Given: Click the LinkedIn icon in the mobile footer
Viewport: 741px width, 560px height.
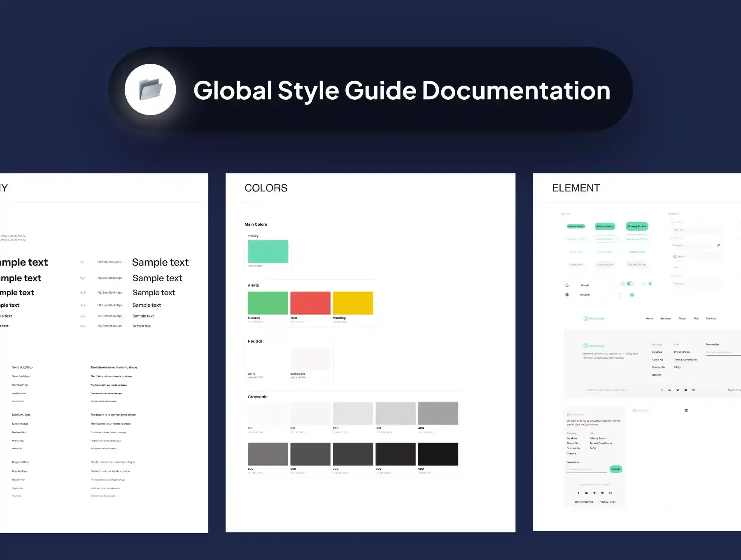Looking at the screenshot, I should 587,493.
